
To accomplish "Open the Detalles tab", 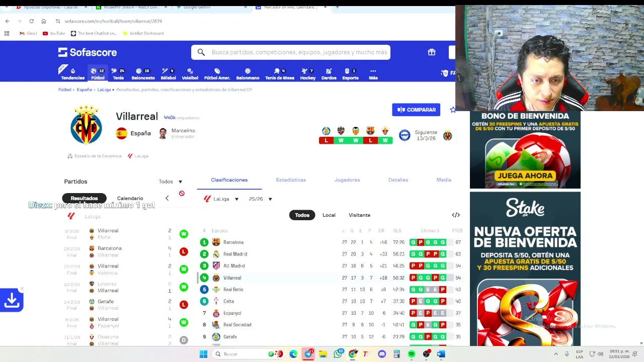I will point(398,179).
